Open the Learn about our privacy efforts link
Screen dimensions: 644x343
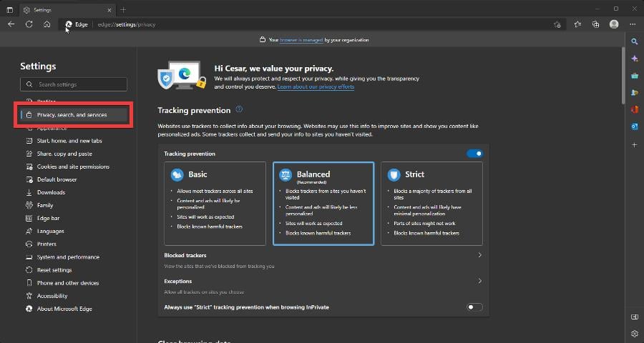[x=316, y=87]
